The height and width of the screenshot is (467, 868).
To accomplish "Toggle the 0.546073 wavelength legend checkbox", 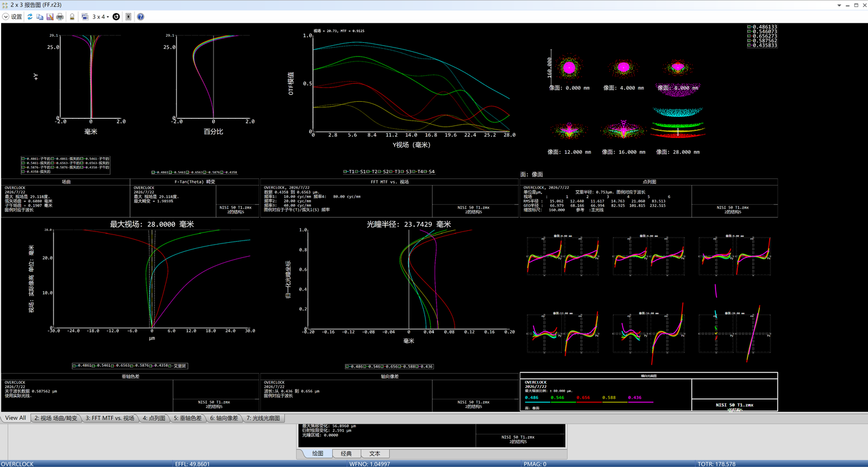I will [x=749, y=31].
